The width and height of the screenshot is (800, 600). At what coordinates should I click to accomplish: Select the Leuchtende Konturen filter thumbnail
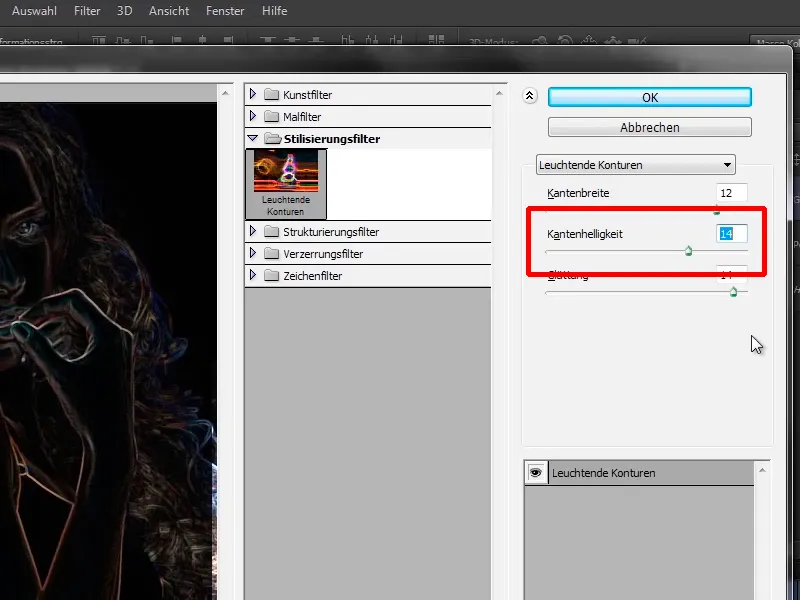286,184
